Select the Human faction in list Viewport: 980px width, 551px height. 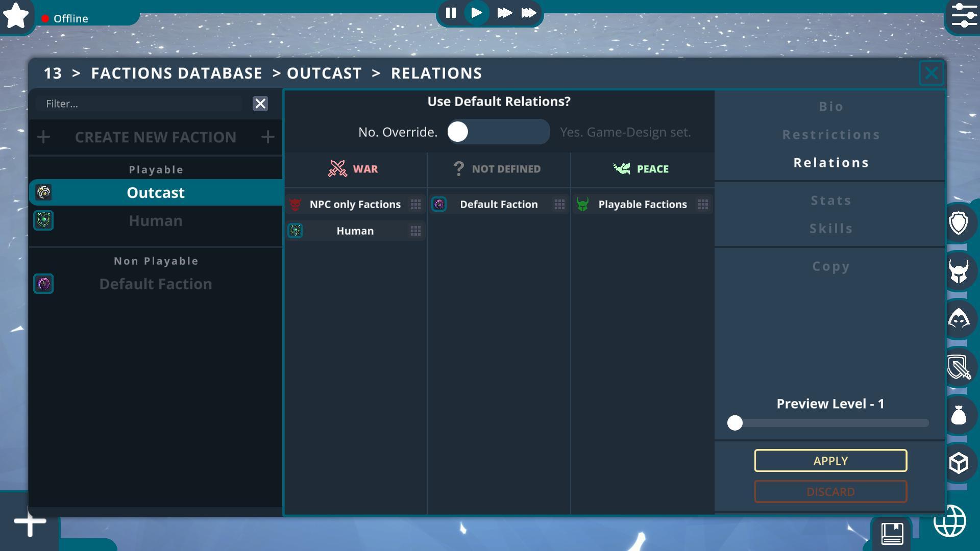(x=156, y=221)
